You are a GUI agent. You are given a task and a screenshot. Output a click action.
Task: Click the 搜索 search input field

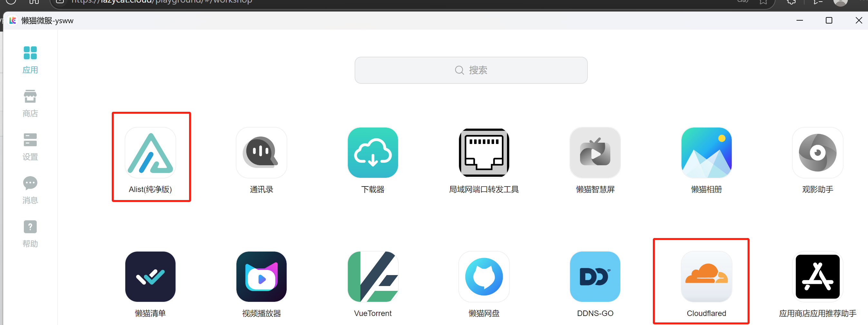(x=471, y=70)
